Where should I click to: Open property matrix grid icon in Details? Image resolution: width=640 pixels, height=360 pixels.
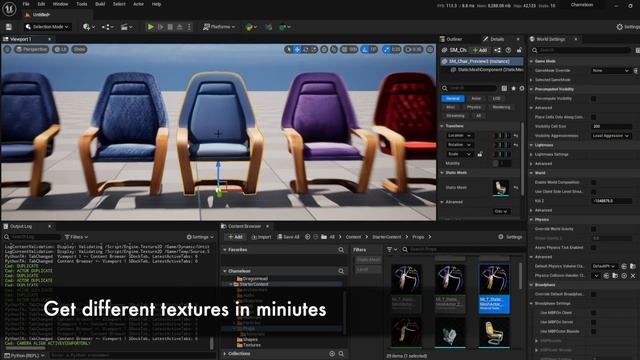click(504, 88)
